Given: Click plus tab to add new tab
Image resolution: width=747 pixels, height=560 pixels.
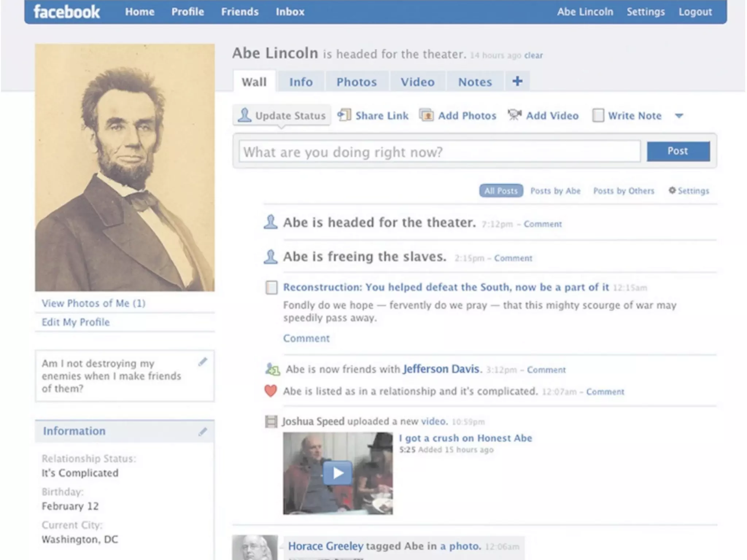Looking at the screenshot, I should (517, 81).
